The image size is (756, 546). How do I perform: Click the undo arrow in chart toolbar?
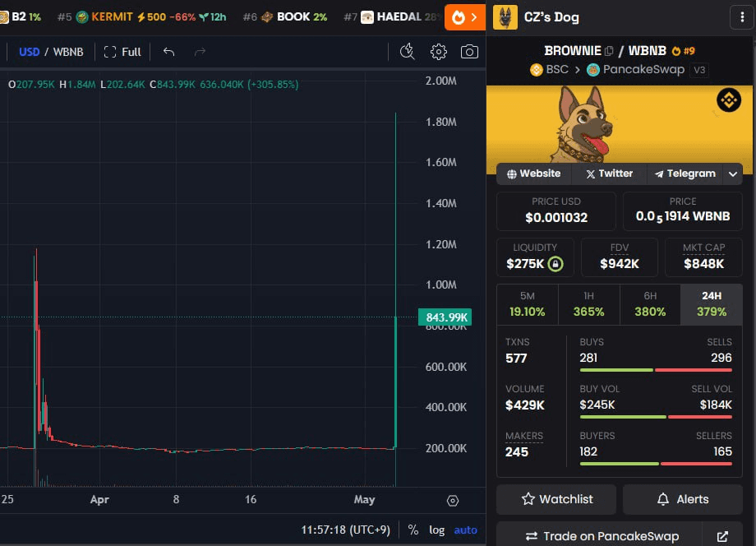click(x=168, y=52)
